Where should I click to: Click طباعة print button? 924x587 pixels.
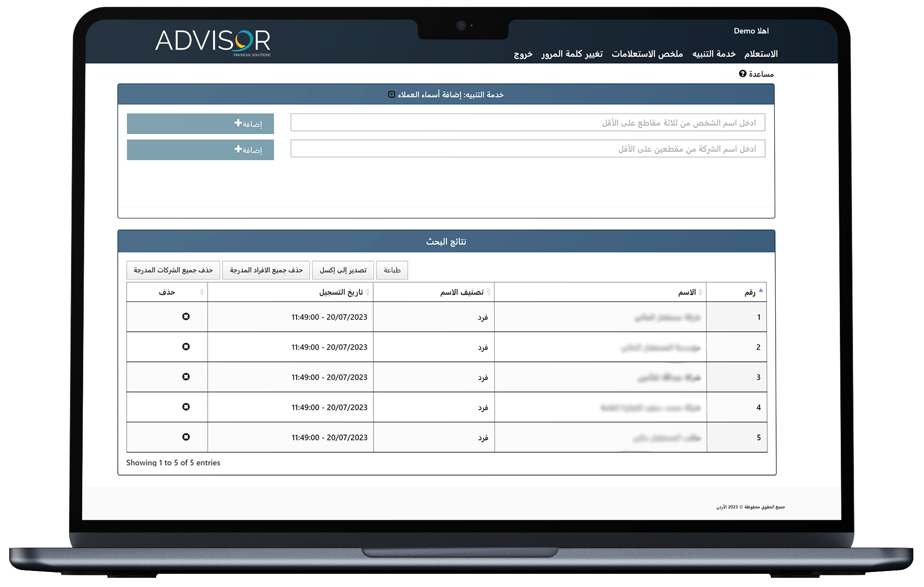click(392, 270)
